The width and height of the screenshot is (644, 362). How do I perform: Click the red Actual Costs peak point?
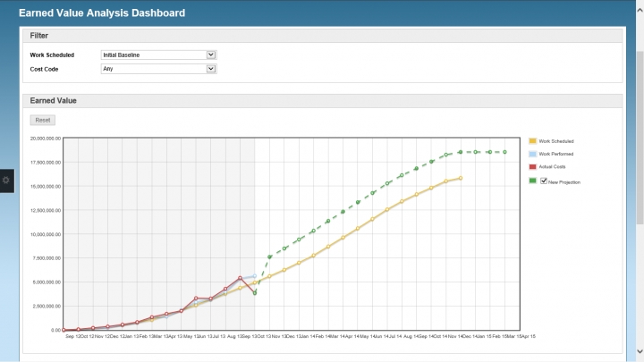click(241, 278)
